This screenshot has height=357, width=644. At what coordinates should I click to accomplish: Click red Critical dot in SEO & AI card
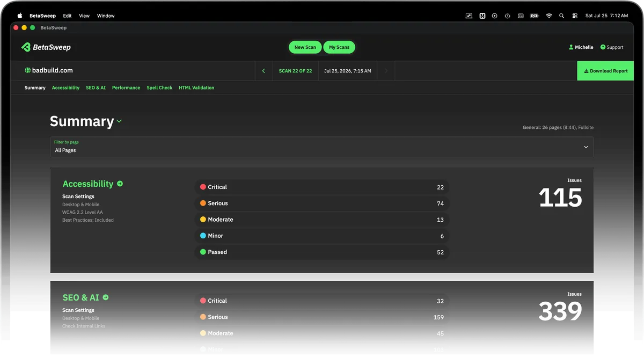point(203,301)
